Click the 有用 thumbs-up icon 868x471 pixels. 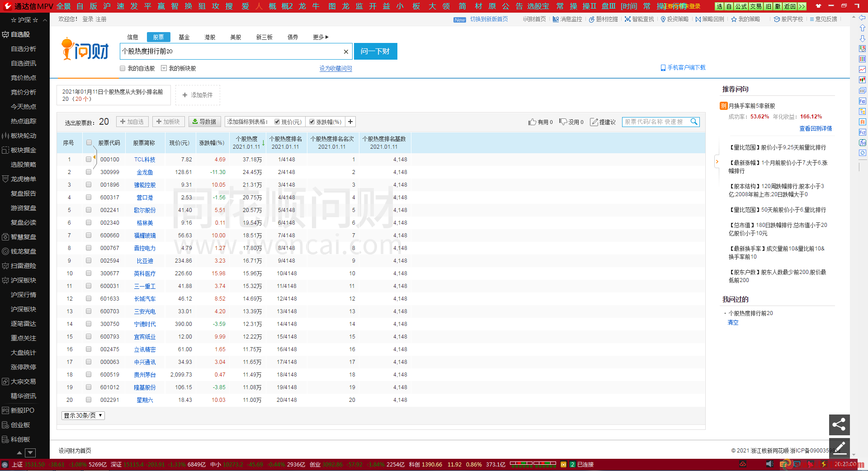pyautogui.click(x=532, y=122)
